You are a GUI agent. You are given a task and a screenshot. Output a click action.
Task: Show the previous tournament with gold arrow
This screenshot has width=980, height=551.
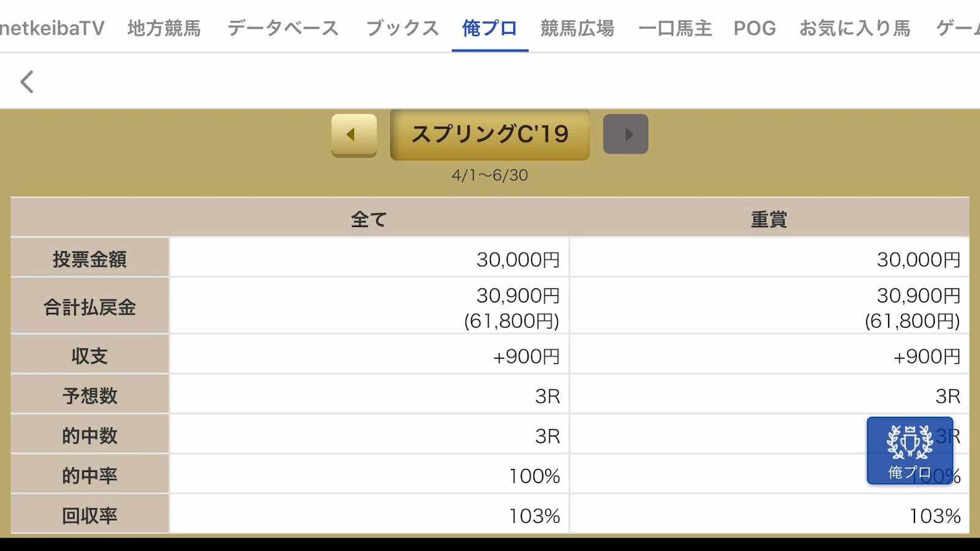coord(354,135)
